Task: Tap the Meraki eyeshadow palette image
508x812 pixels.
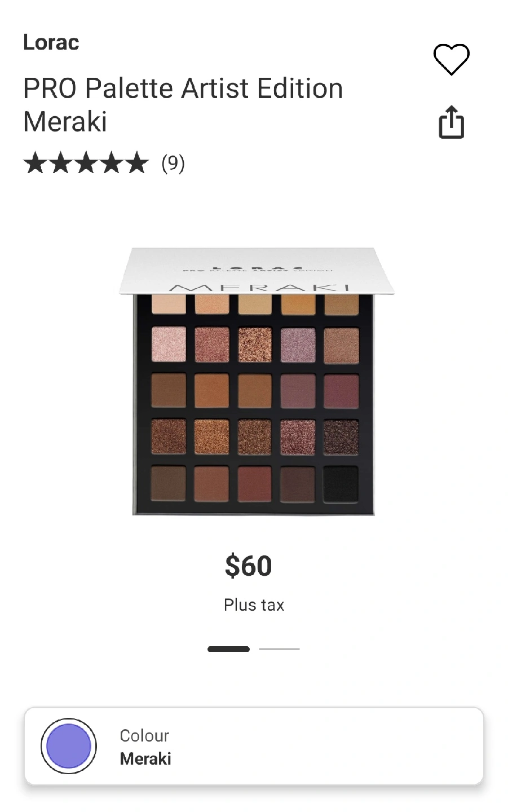Action: click(x=256, y=381)
